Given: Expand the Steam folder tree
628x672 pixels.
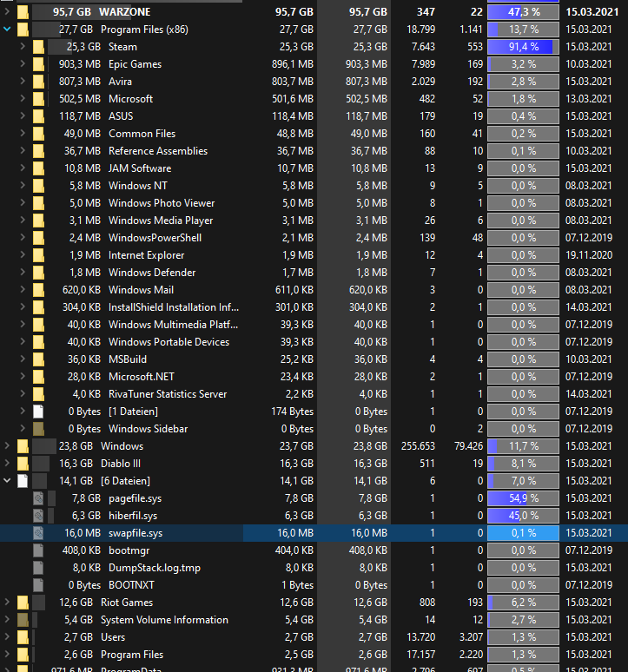Looking at the screenshot, I should pos(23,47).
